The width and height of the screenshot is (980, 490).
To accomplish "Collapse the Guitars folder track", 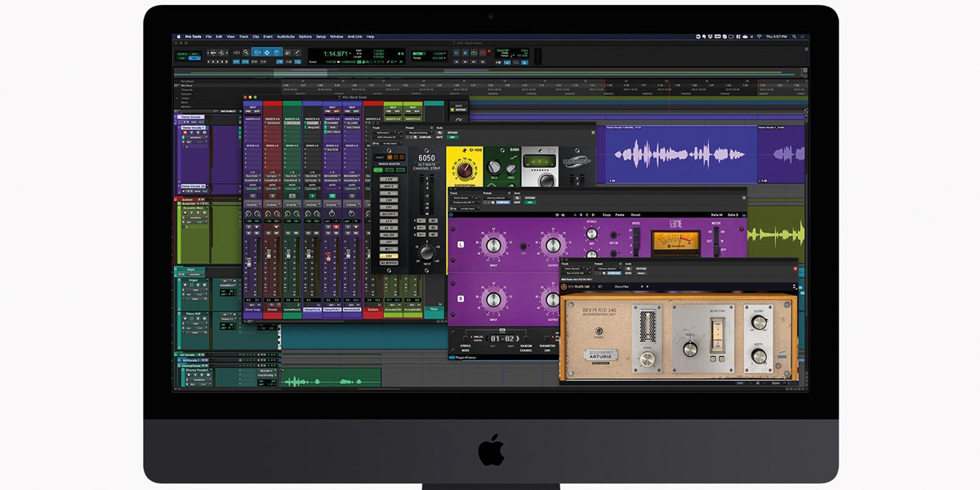I will coord(176,199).
